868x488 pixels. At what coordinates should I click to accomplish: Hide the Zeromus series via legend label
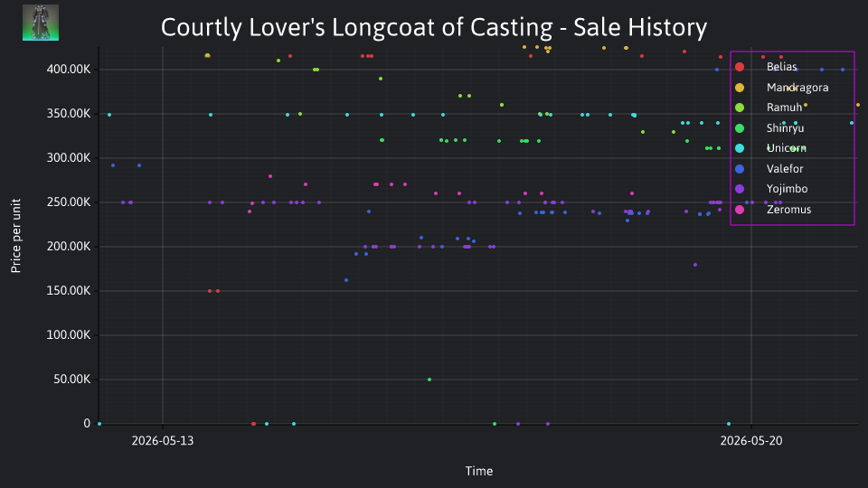point(788,209)
